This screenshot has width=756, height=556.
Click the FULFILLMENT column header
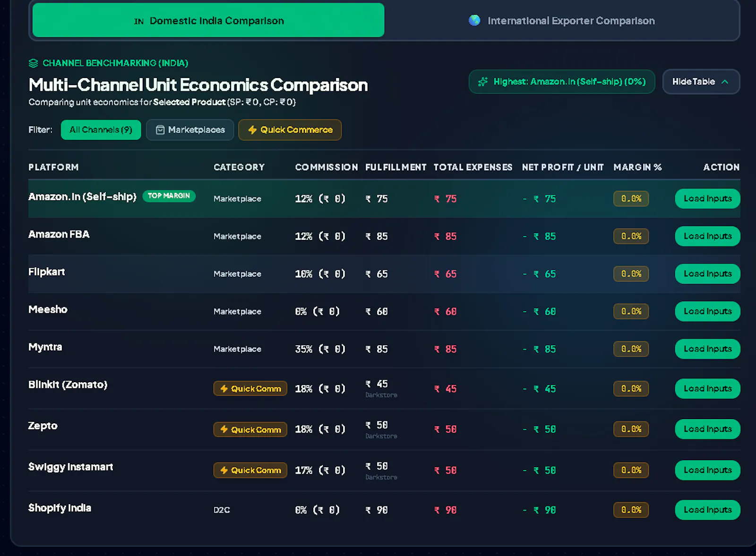pyautogui.click(x=396, y=167)
